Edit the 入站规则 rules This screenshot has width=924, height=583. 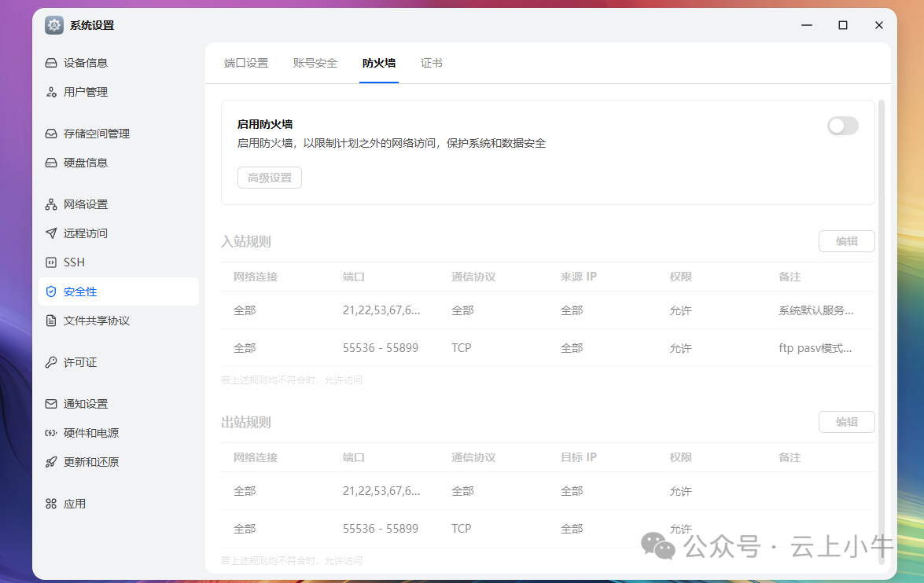click(x=846, y=241)
